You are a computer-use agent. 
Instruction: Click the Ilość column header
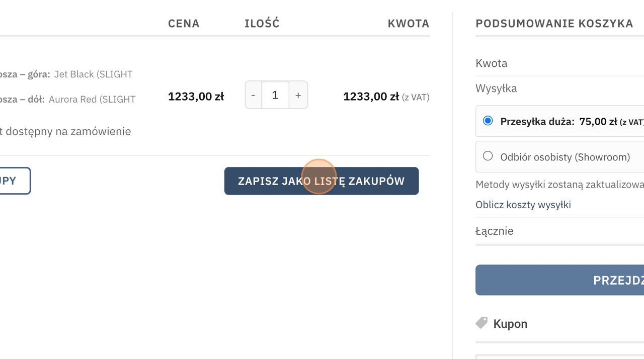[x=262, y=24]
